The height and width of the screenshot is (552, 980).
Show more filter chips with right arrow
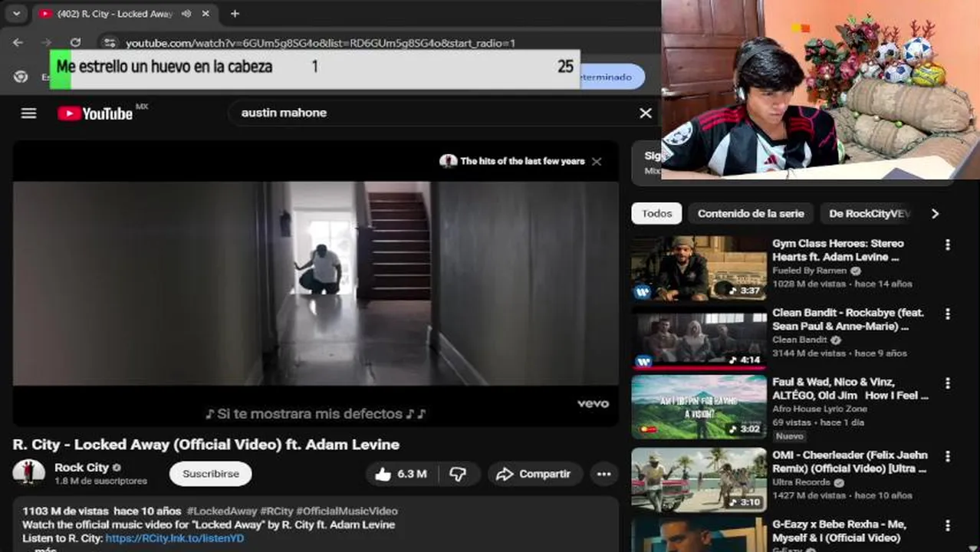tap(935, 214)
